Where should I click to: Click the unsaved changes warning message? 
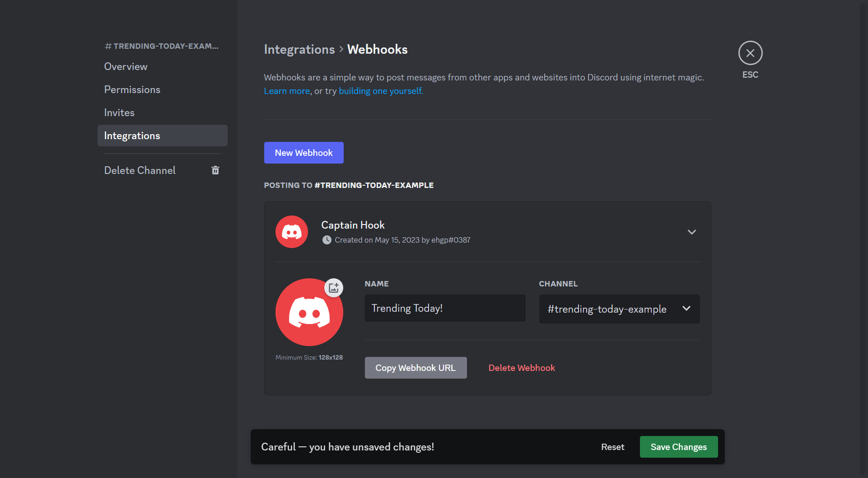click(347, 447)
